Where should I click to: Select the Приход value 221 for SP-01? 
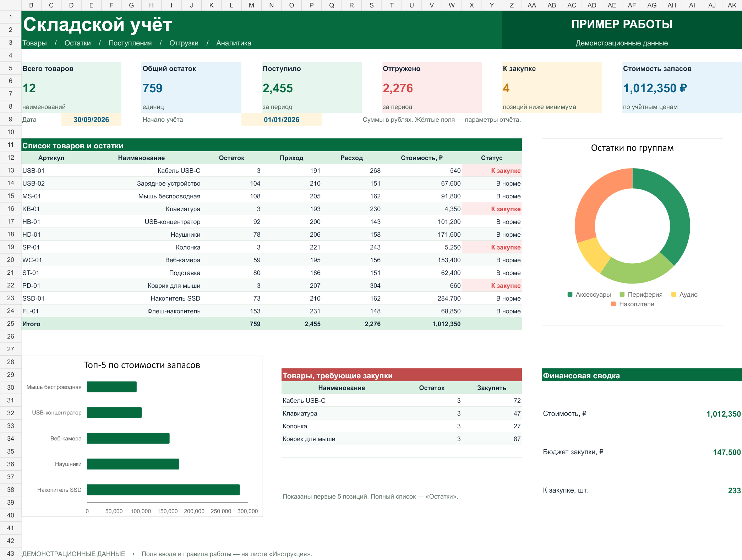click(291, 247)
